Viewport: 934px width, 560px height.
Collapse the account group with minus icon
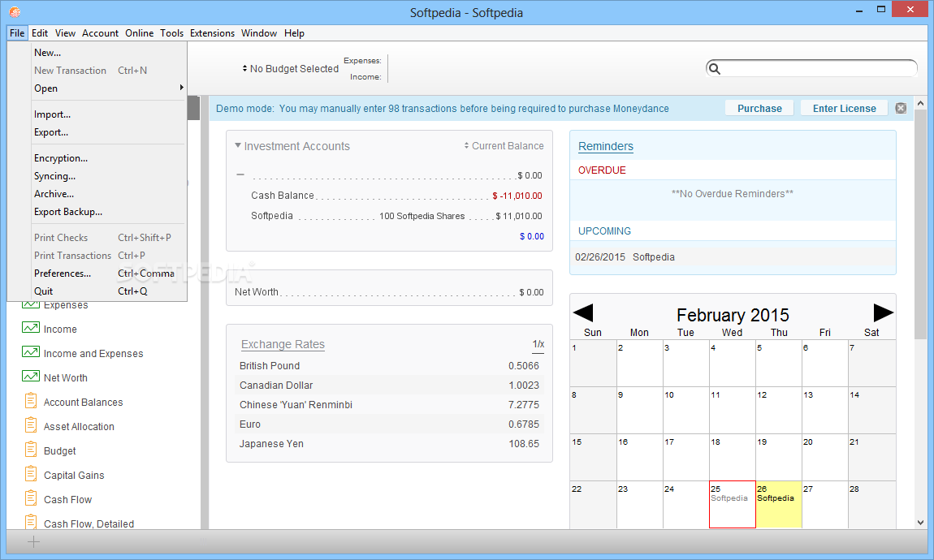pyautogui.click(x=240, y=175)
